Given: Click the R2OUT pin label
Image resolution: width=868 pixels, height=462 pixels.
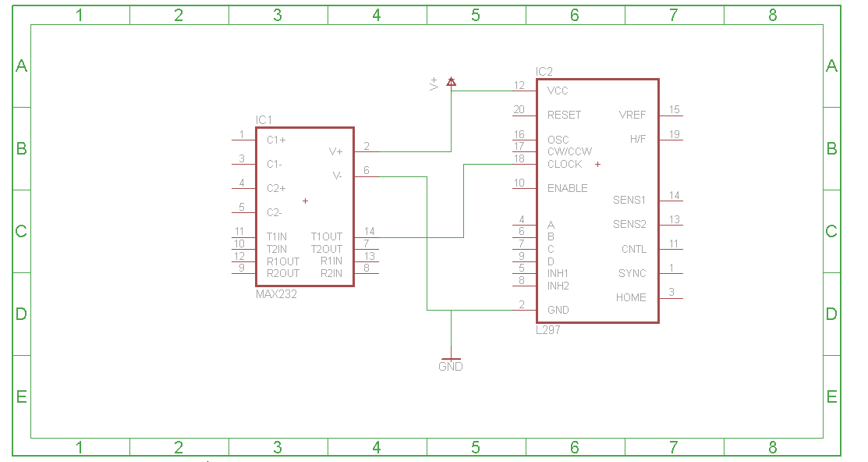Looking at the screenshot, I should pyautogui.click(x=283, y=273).
